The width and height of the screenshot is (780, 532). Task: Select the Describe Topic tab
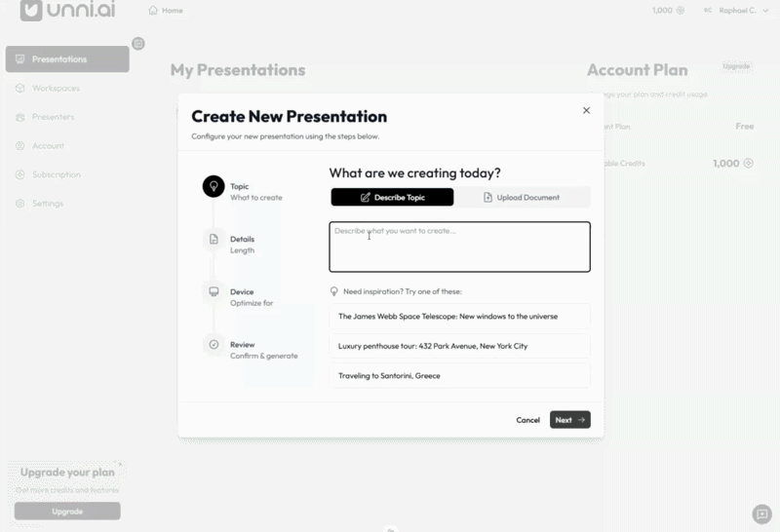coord(392,198)
